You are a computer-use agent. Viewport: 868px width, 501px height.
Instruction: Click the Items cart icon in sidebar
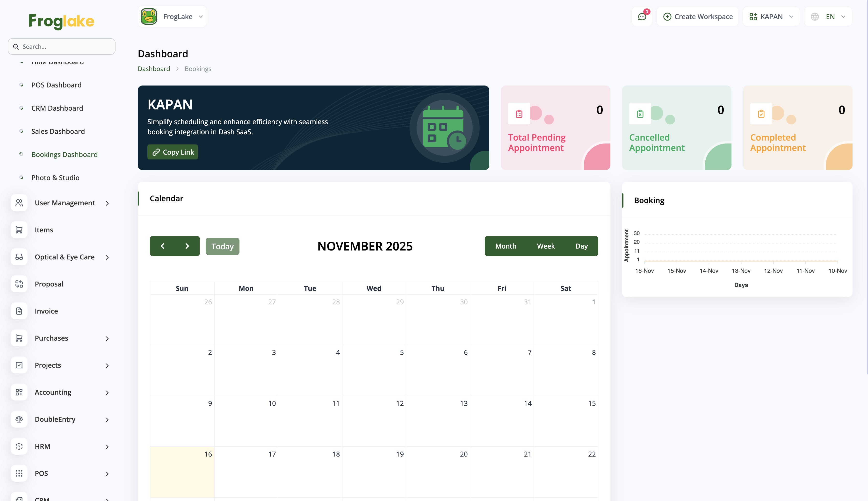click(19, 230)
